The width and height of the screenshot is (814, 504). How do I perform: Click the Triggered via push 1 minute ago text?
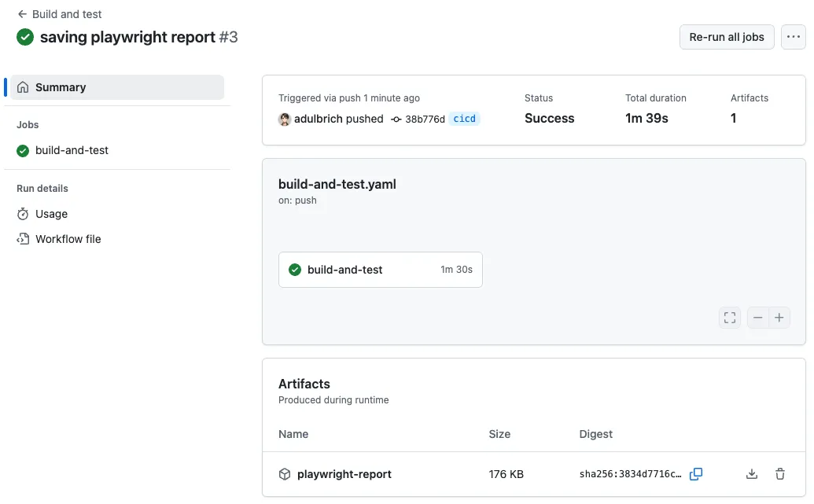click(349, 98)
